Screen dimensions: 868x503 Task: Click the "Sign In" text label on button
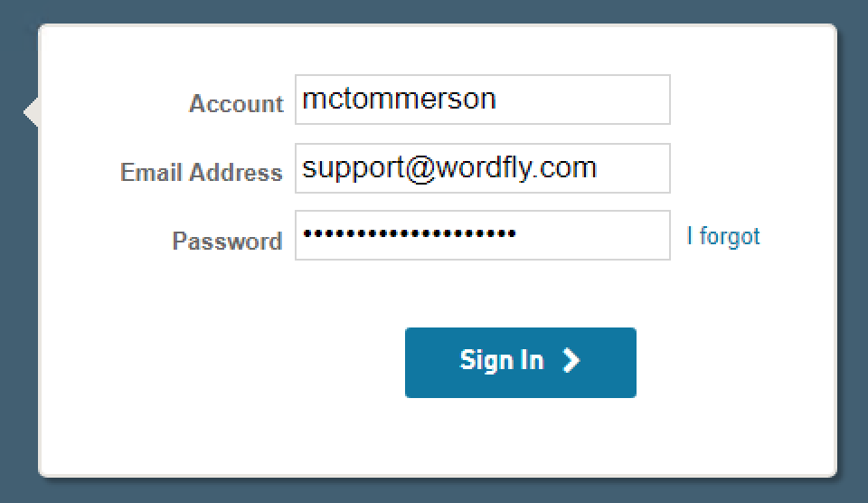point(502,361)
